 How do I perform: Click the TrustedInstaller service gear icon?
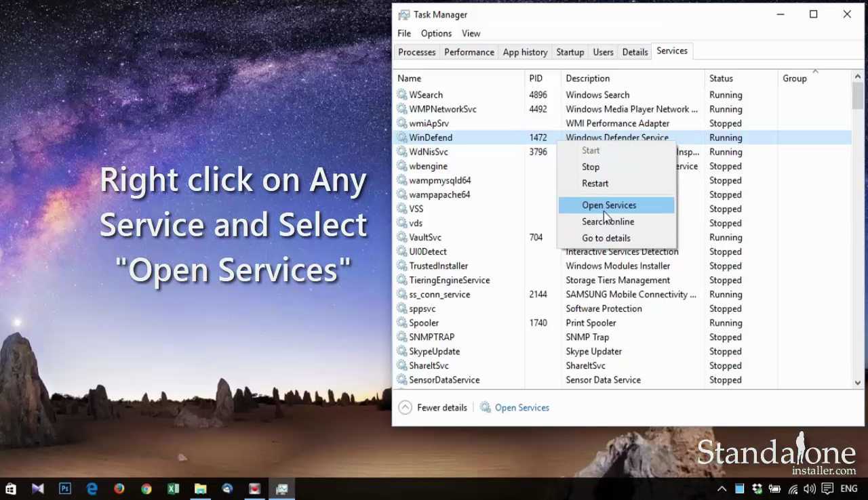tap(402, 266)
